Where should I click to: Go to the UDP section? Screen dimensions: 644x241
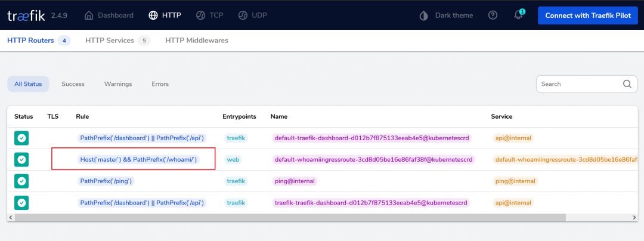click(x=253, y=16)
